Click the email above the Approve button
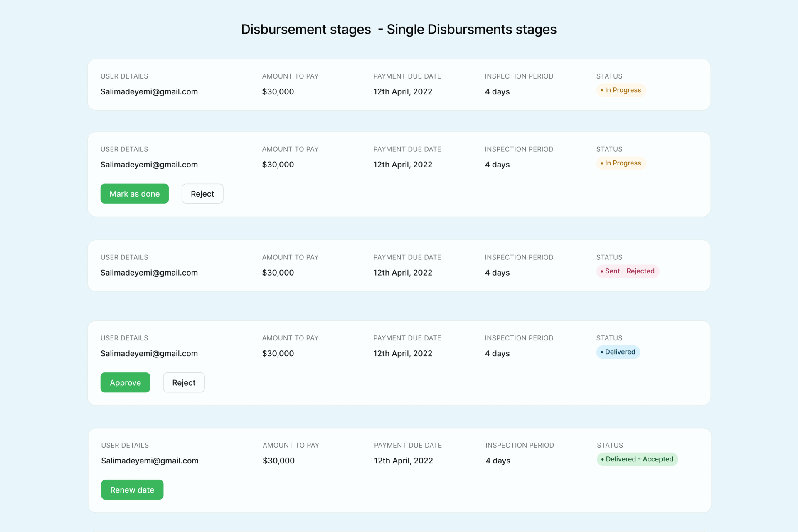This screenshot has width=798, height=532. (x=149, y=353)
